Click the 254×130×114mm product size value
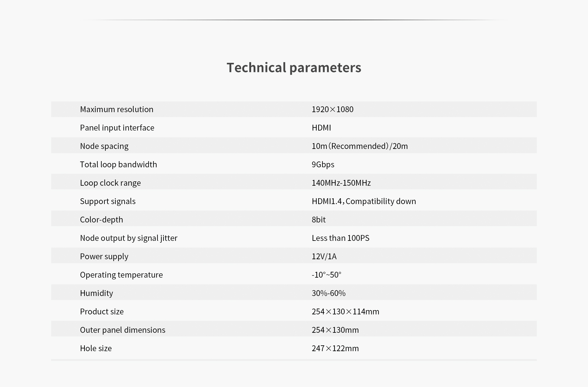Viewport: 588px width, 387px height. pos(345,312)
